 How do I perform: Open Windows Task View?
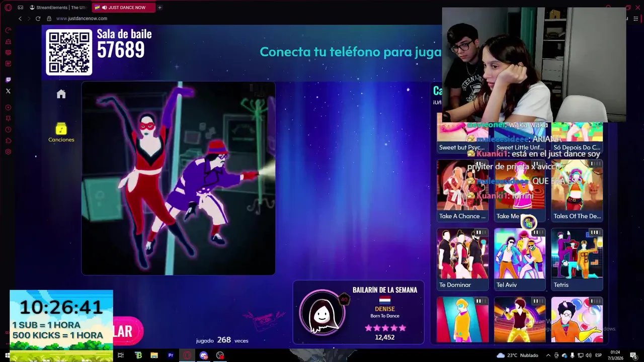click(x=121, y=355)
